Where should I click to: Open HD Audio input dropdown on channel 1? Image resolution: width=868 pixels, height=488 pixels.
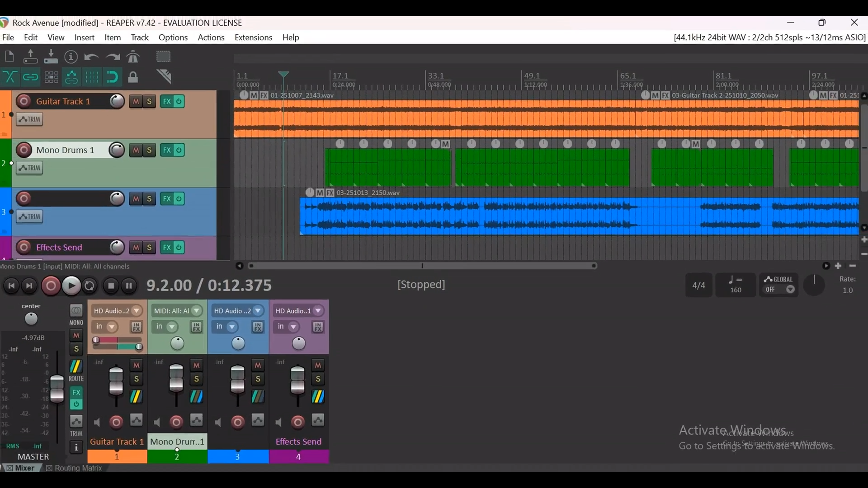137,311
